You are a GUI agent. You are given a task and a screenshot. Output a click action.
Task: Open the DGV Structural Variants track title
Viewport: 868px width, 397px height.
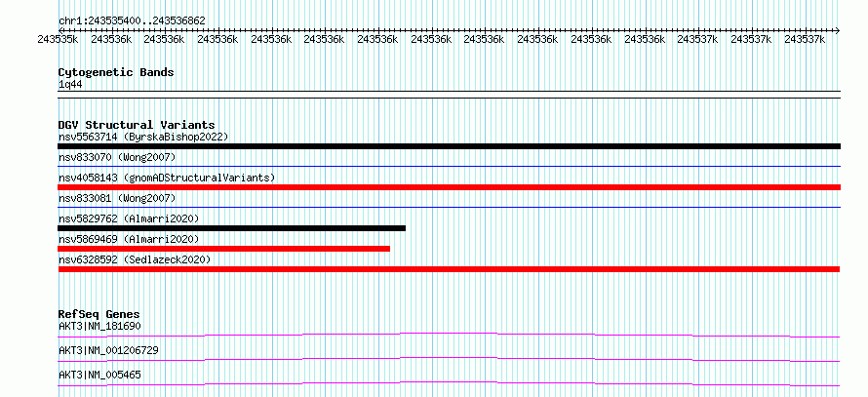137,125
